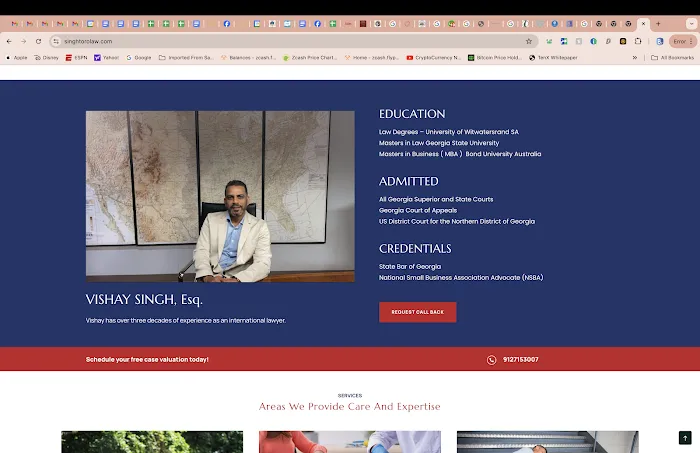
Task: Click the browser back arrow
Action: pos(9,41)
